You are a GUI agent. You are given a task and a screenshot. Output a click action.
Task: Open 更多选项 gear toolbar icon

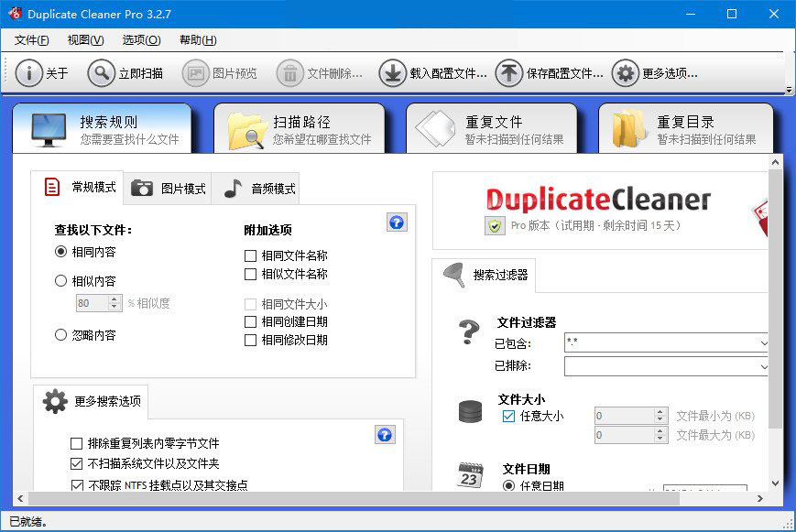625,73
